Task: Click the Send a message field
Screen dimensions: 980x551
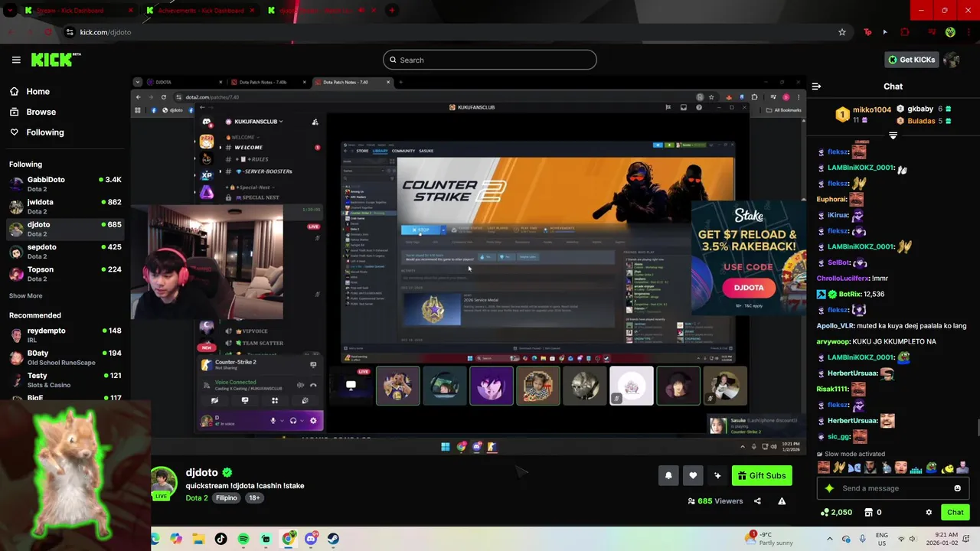Action: click(x=894, y=488)
